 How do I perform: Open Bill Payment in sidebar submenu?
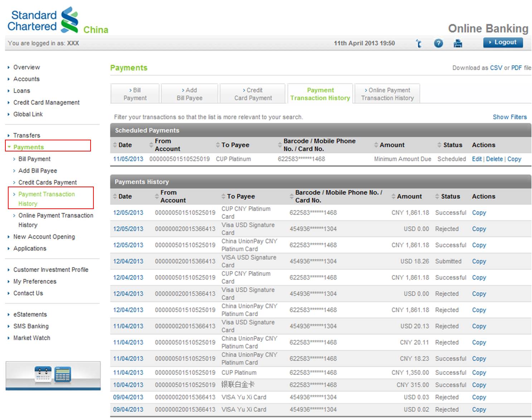[x=34, y=159]
